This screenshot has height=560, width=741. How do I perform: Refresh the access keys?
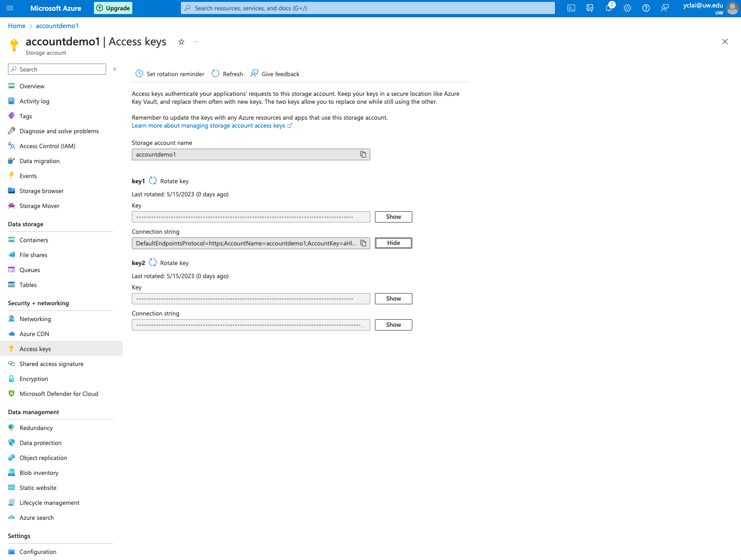click(228, 74)
